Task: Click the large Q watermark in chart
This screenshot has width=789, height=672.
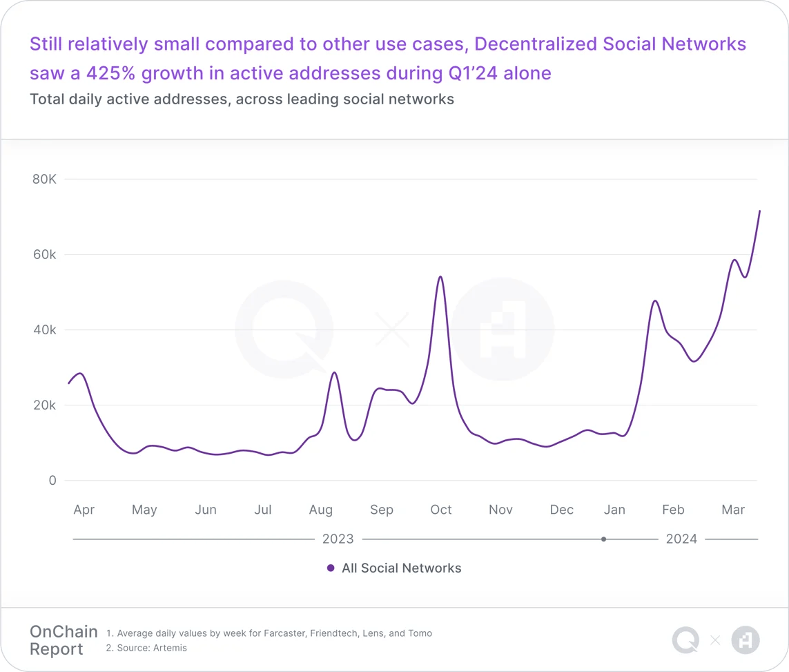Action: point(284,329)
